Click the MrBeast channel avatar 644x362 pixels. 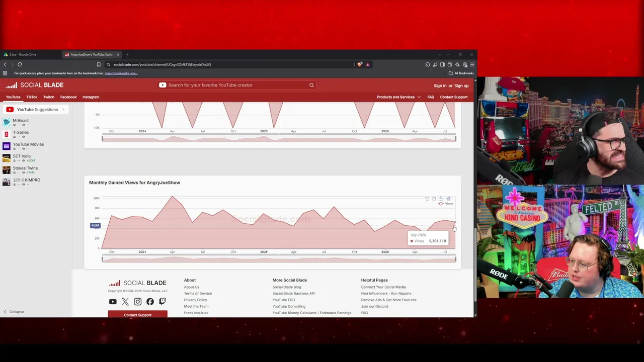pos(6,122)
